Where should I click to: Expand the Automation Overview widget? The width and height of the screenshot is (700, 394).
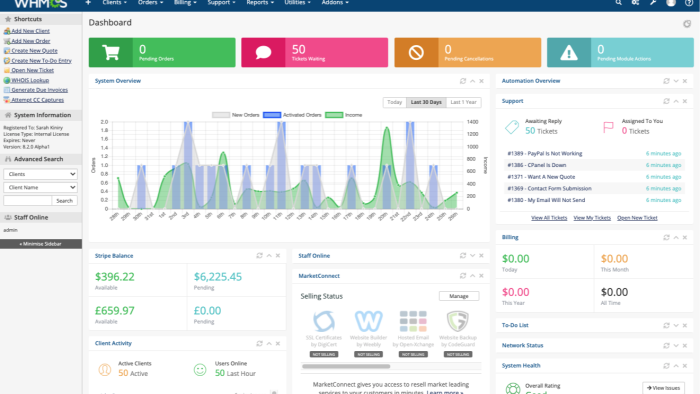(676, 81)
